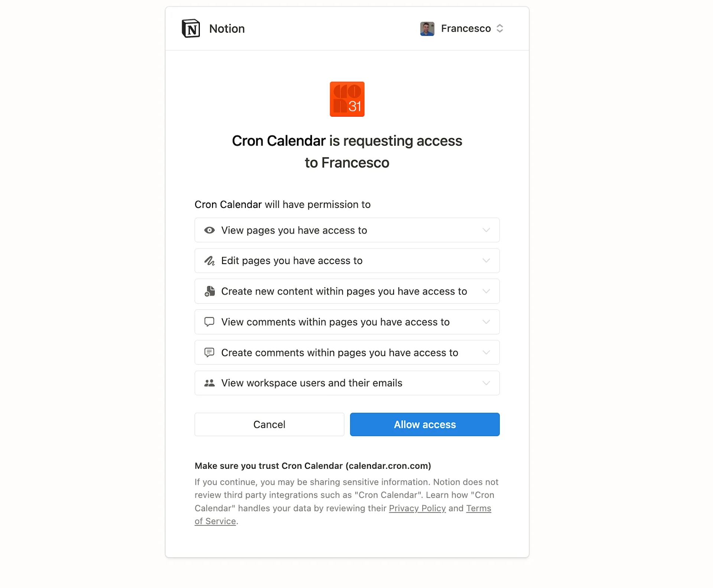Click the Cron Calendar app icon
Image resolution: width=713 pixels, height=588 pixels.
coord(347,99)
